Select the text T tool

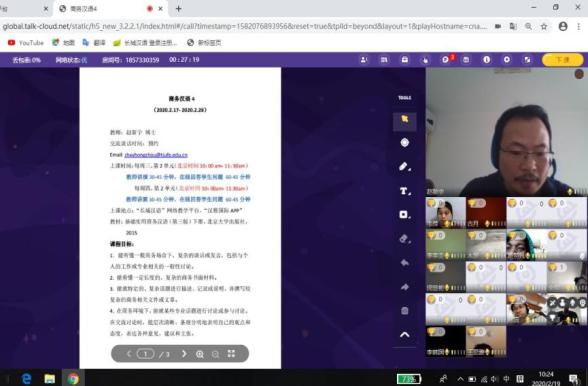pyautogui.click(x=405, y=191)
